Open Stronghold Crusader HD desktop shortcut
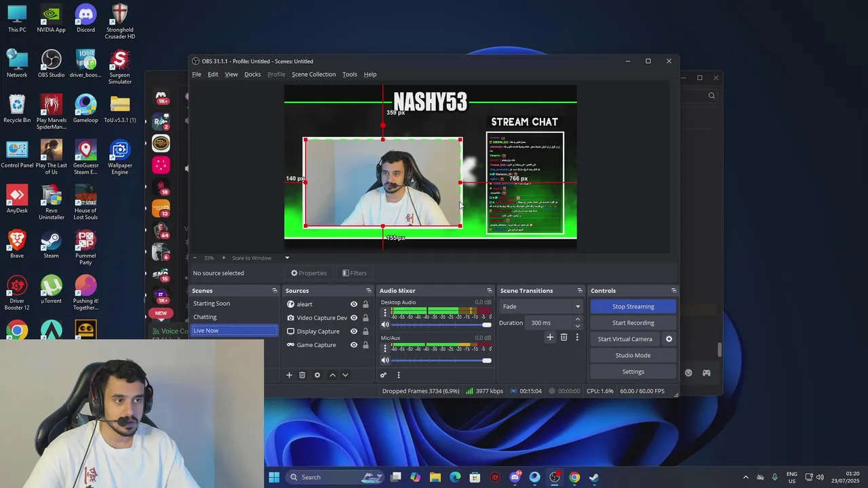The width and height of the screenshot is (868, 488). pos(120,22)
